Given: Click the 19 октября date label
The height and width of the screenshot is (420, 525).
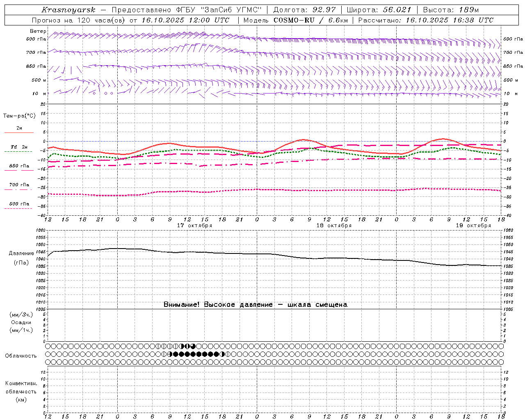Looking at the screenshot, I should pos(473,226).
